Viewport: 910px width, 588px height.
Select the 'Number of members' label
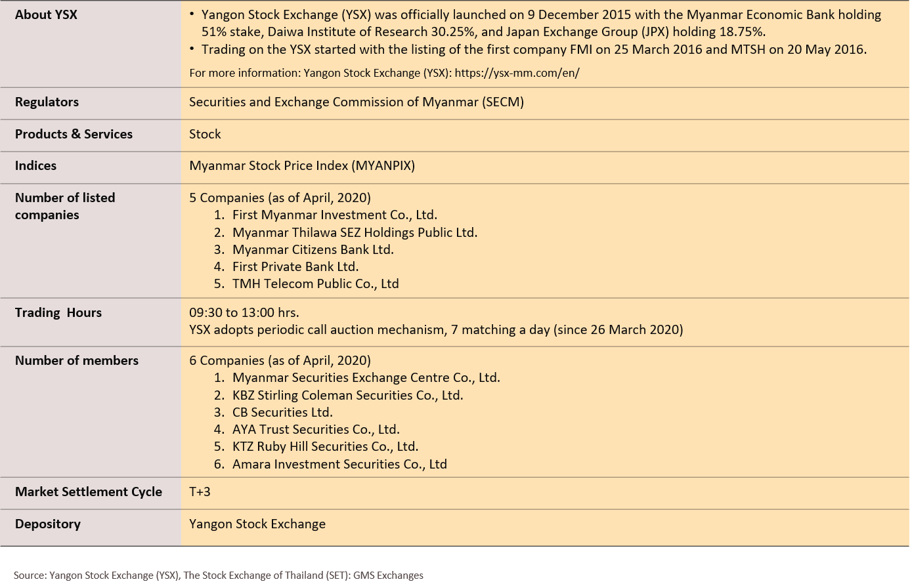coord(76,360)
